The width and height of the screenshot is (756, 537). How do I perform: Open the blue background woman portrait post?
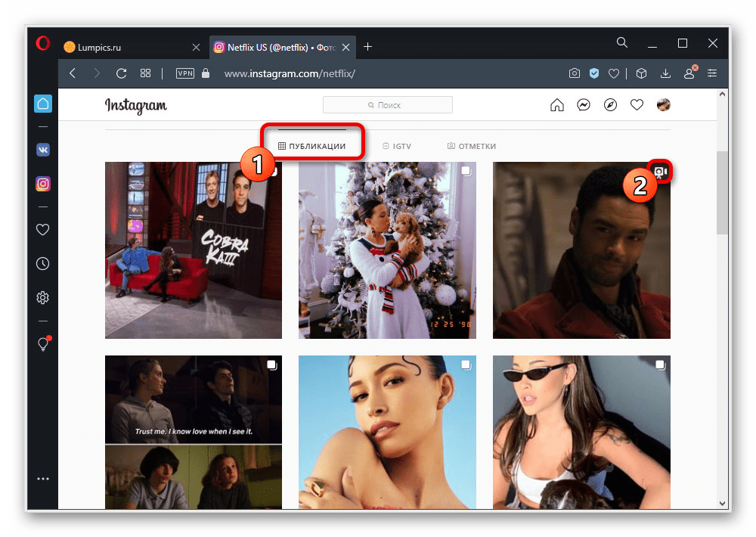coord(387,433)
